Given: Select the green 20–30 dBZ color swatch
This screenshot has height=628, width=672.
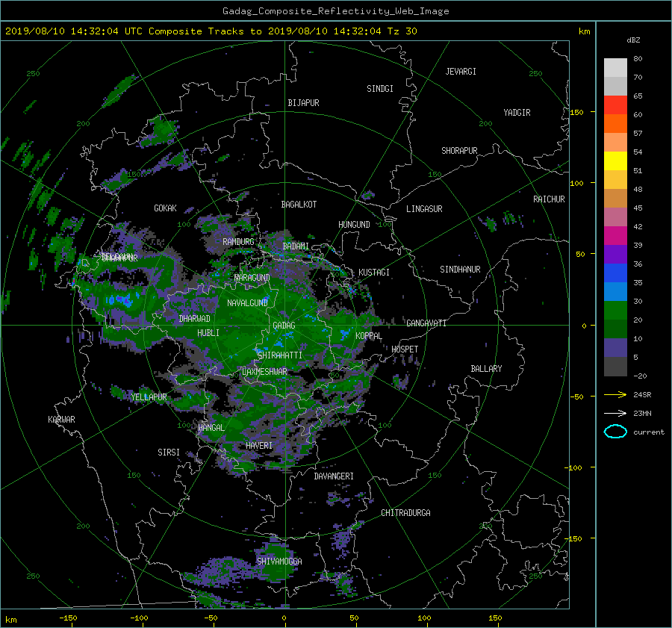Looking at the screenshot, I should click(615, 311).
